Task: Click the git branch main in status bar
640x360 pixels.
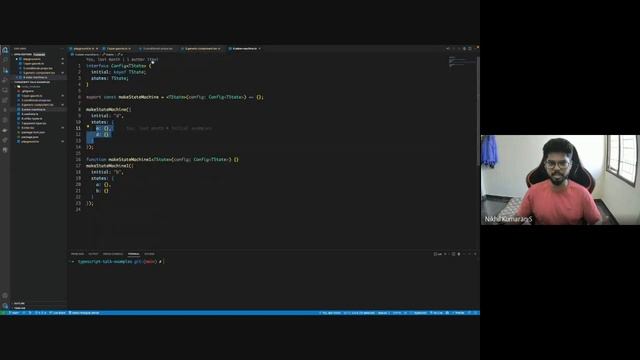Action: coord(14,313)
